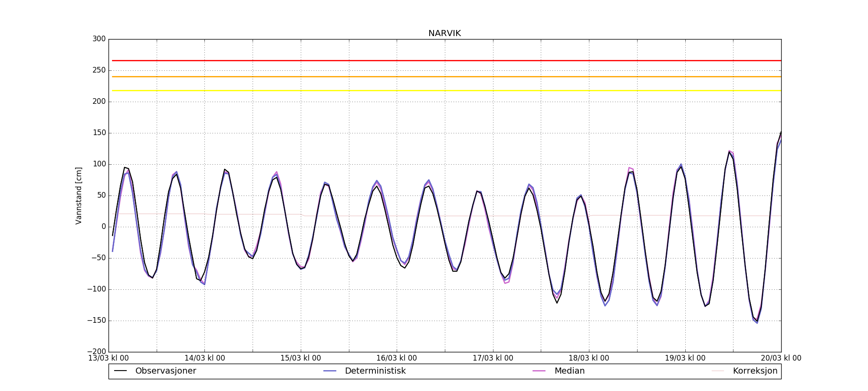Click the 0 y-axis tick label
This screenshot has height=391, width=868.
click(x=103, y=227)
